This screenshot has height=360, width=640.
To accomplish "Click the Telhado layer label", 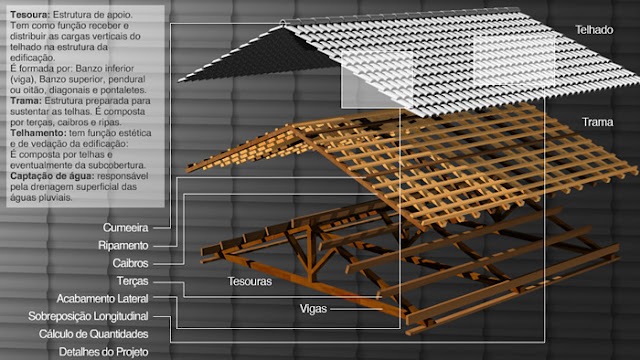I will click(594, 30).
